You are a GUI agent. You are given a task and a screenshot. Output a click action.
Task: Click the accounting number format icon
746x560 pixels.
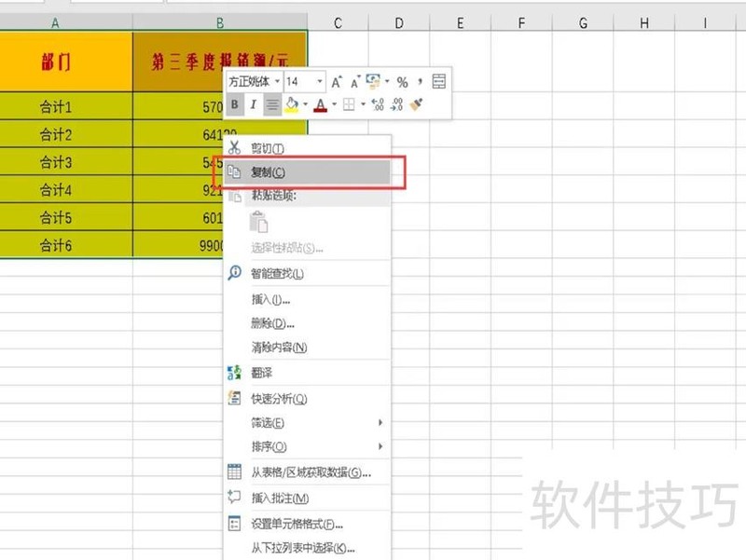(373, 81)
